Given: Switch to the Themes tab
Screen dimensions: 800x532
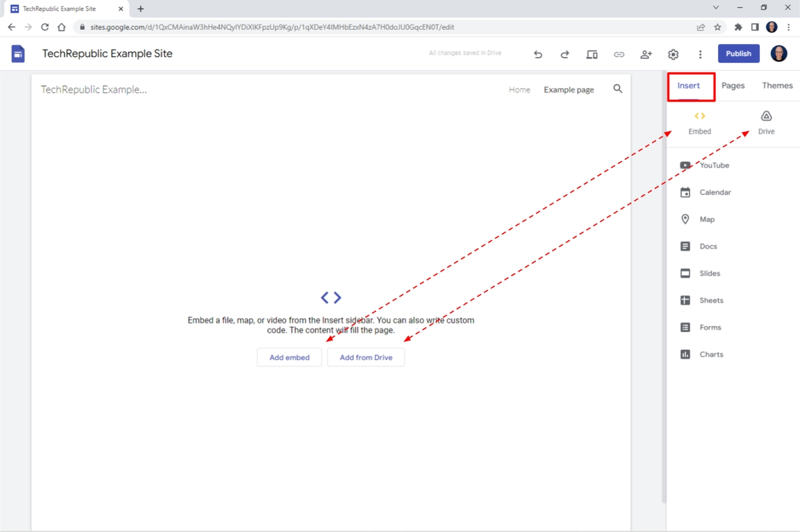Looking at the screenshot, I should coord(777,85).
